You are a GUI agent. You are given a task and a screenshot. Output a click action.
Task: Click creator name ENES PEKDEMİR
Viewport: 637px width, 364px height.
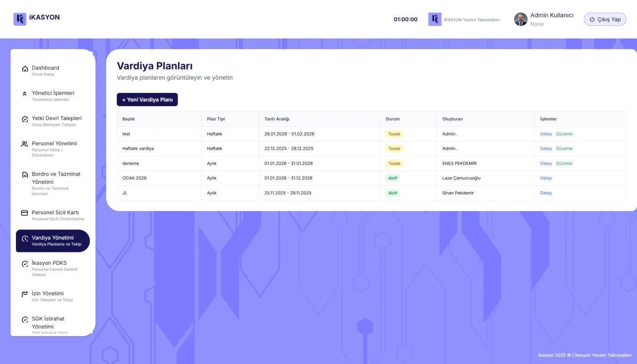coord(460,163)
